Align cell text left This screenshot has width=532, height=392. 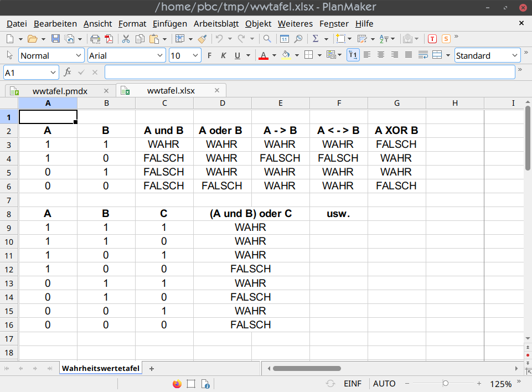point(367,55)
